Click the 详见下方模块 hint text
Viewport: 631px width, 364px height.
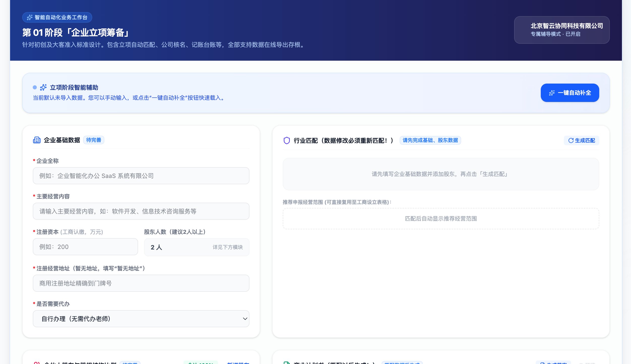228,247
